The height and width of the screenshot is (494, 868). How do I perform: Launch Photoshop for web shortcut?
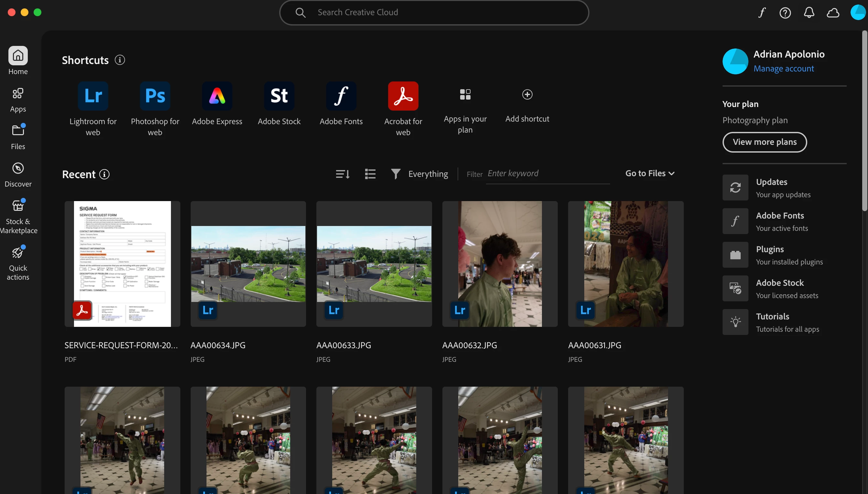(x=155, y=96)
